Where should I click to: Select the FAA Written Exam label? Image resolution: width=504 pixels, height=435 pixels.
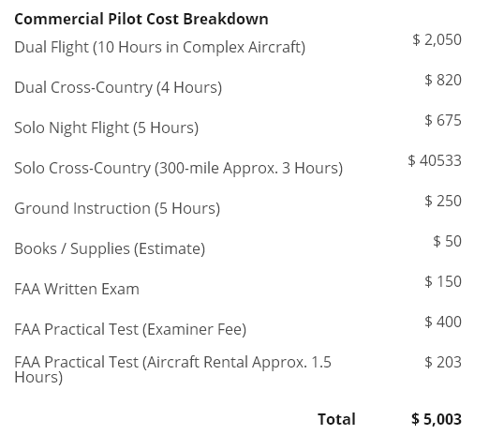point(77,289)
